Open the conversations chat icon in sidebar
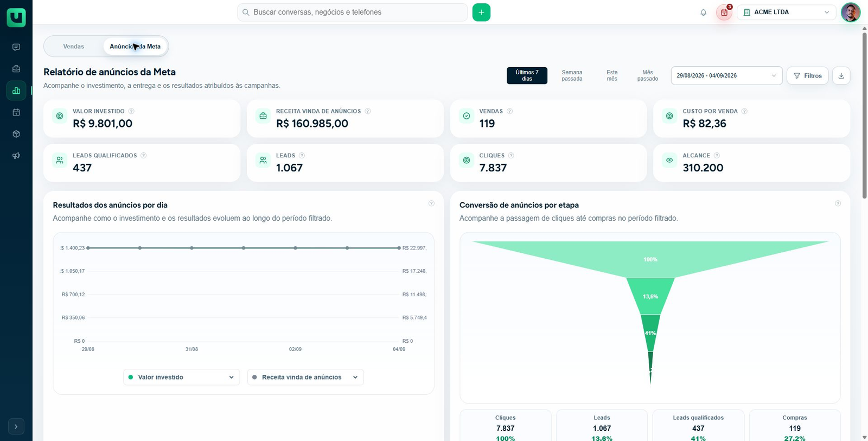The image size is (868, 441). coord(16,47)
